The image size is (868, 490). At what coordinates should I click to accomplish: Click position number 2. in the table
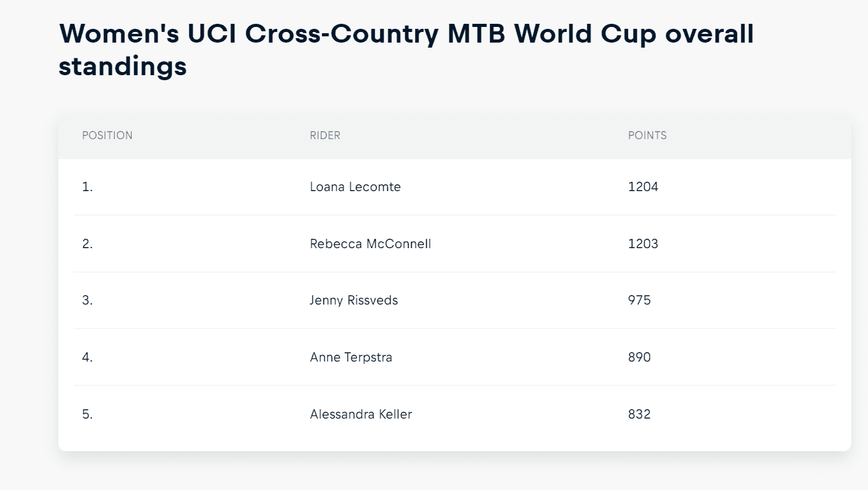click(x=87, y=244)
